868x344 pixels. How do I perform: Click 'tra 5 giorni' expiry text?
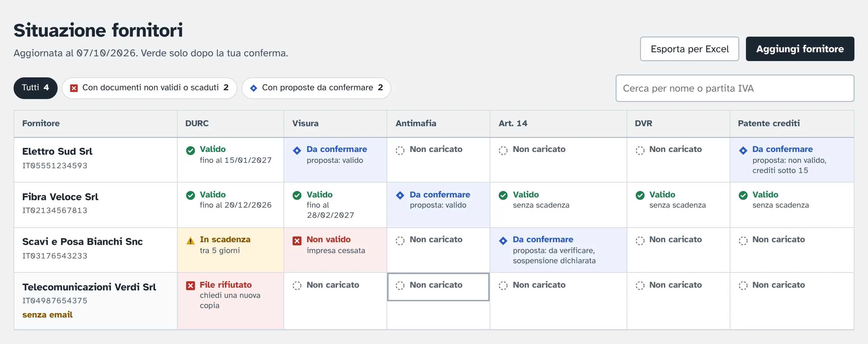pos(220,251)
